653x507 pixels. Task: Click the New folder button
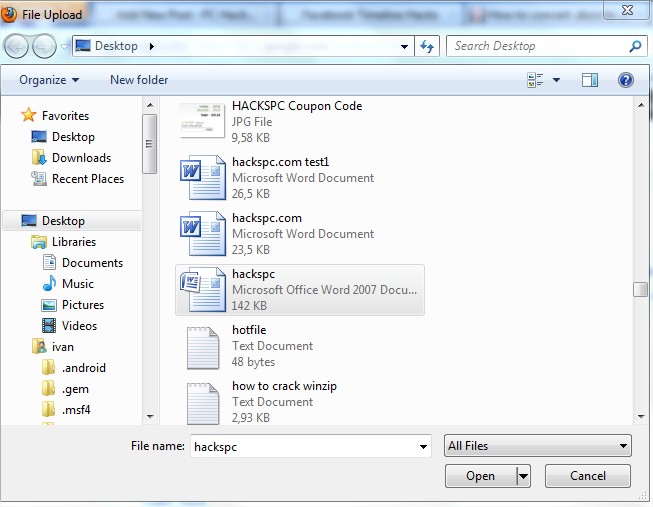(x=139, y=80)
